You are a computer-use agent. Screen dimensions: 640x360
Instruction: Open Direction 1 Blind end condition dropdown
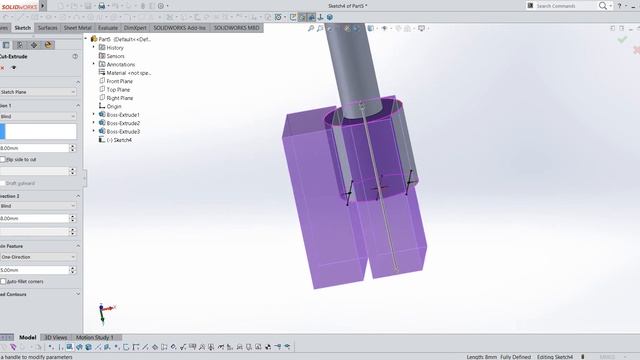pos(38,117)
